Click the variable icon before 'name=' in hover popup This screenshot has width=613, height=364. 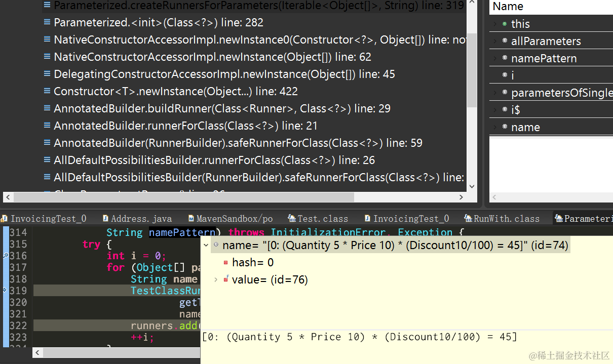[216, 245]
